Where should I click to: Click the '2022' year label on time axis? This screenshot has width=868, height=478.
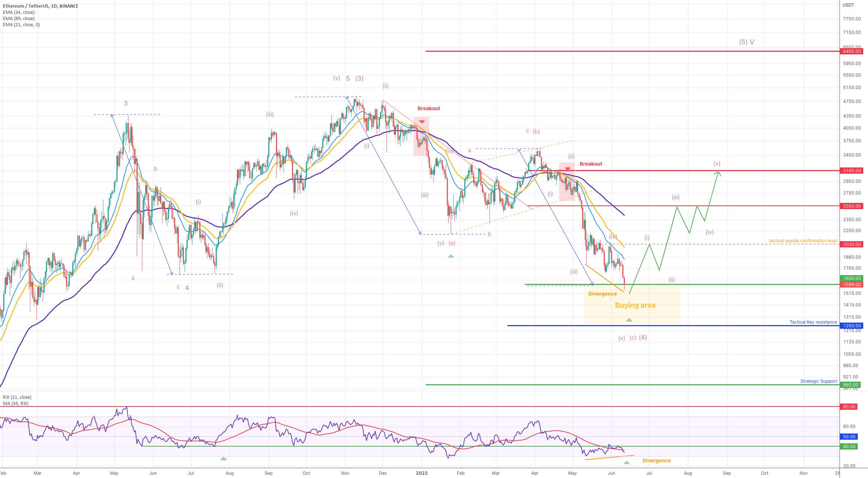(x=422, y=473)
